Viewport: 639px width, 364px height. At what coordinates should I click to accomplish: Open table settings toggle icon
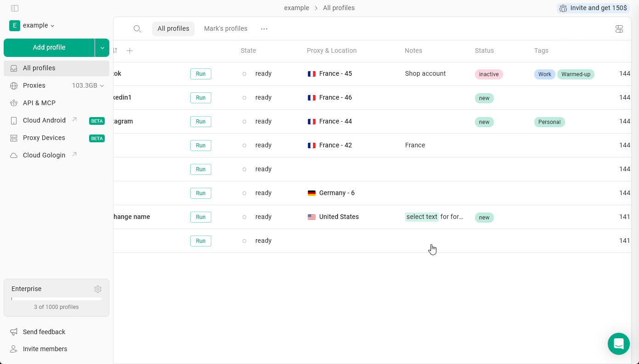(619, 29)
